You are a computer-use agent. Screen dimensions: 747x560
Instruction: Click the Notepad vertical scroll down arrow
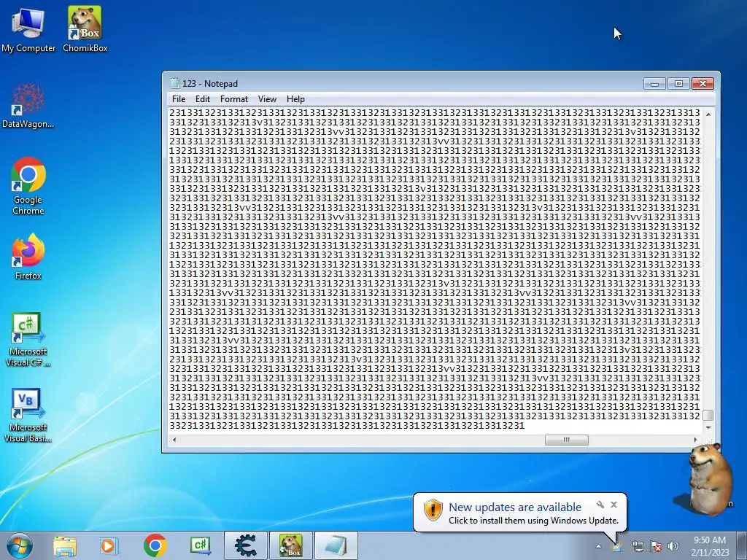[708, 427]
